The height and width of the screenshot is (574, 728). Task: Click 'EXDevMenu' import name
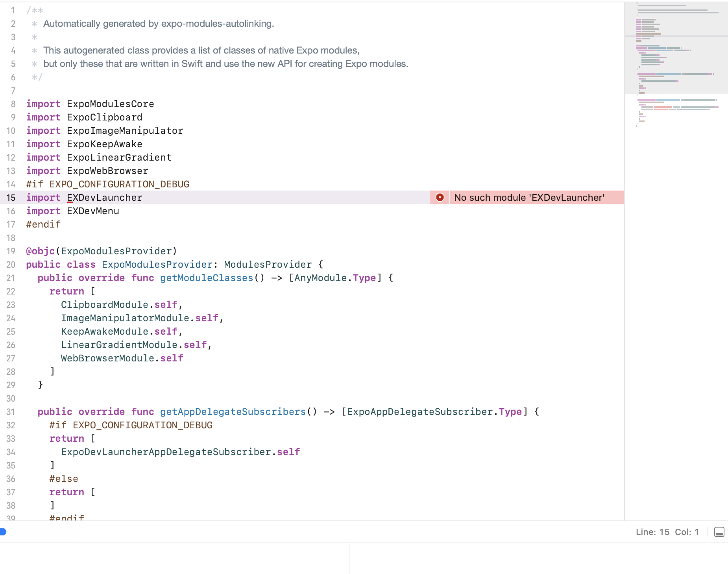point(93,211)
